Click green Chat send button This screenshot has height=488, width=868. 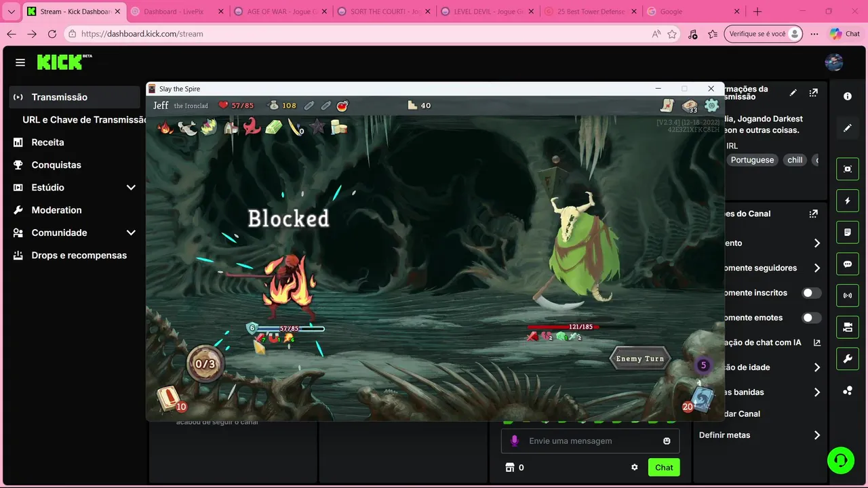point(664,467)
